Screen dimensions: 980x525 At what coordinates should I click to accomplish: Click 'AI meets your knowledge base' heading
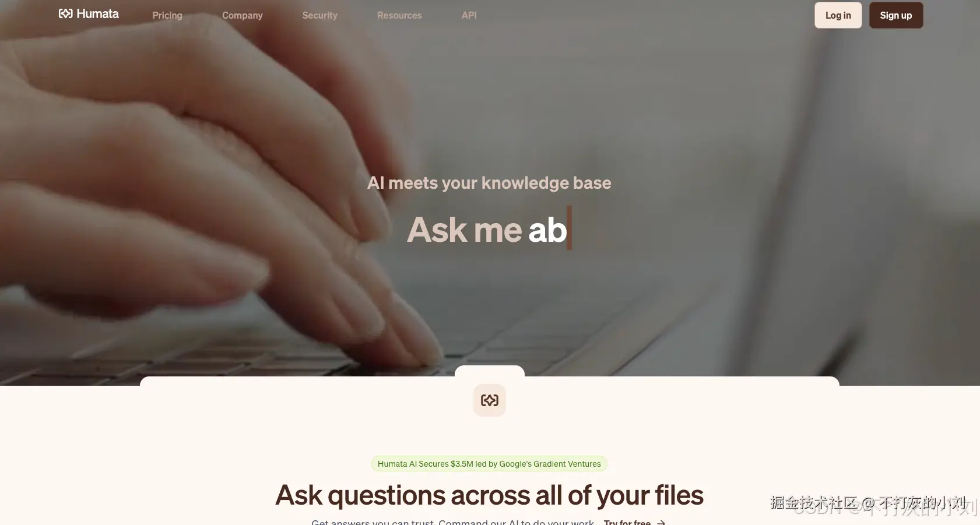tap(489, 183)
